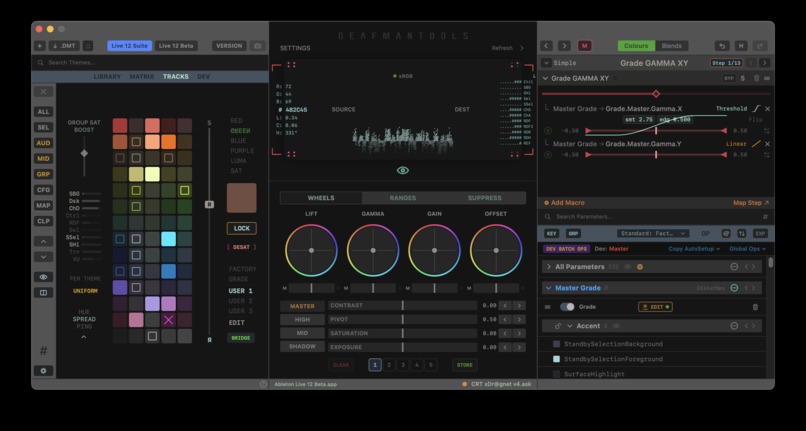This screenshot has width=806, height=431.
Task: Click Linear curve shape icon for Gamma.Y
Action: pyautogui.click(x=756, y=144)
